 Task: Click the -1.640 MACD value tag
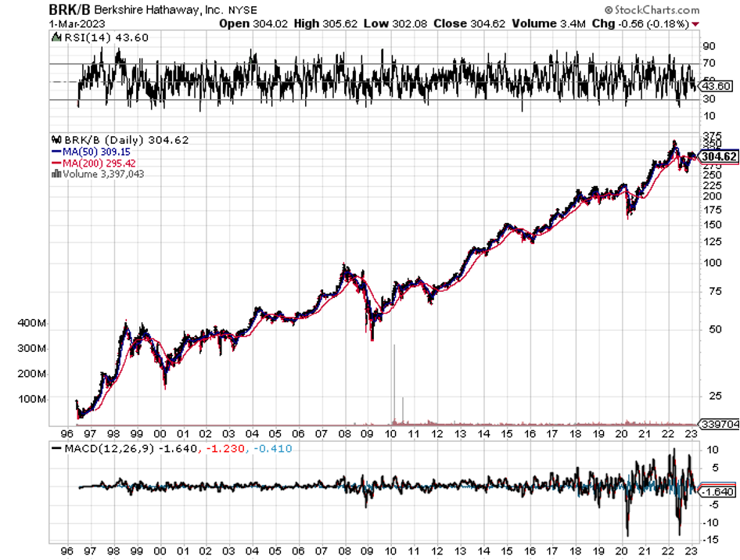717,492
